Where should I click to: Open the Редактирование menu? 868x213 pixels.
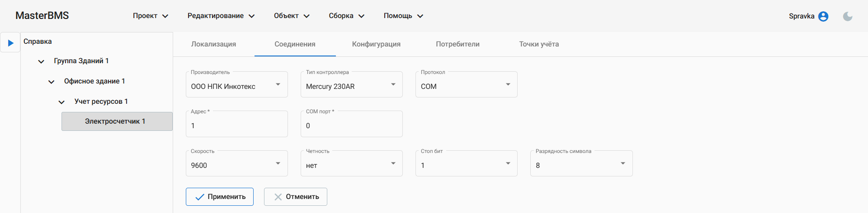(x=221, y=16)
